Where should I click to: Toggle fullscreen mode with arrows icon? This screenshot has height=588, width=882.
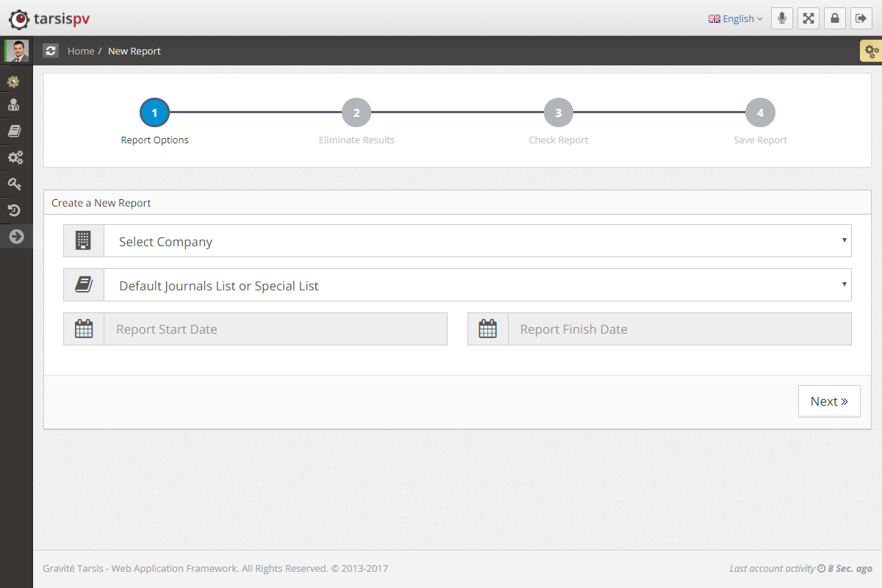808,18
